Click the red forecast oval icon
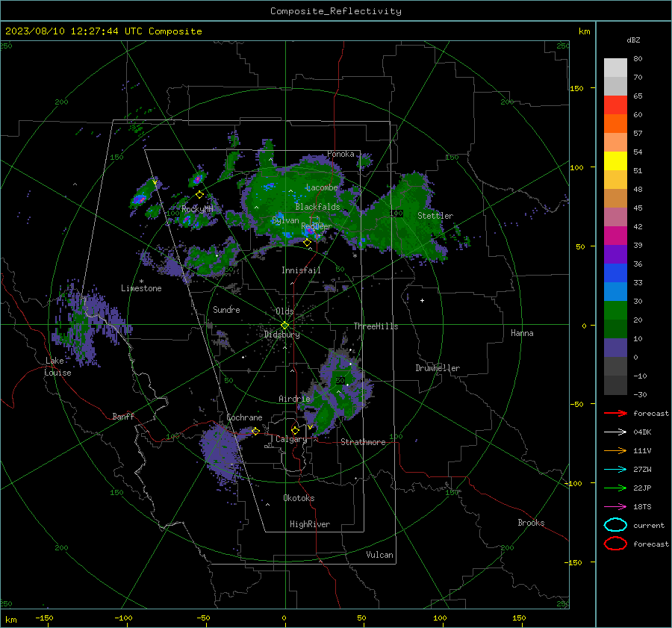672x628 pixels. [615, 544]
